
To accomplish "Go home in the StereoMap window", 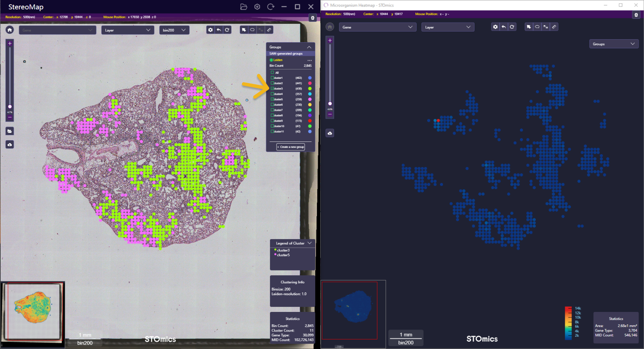I will coord(10,30).
